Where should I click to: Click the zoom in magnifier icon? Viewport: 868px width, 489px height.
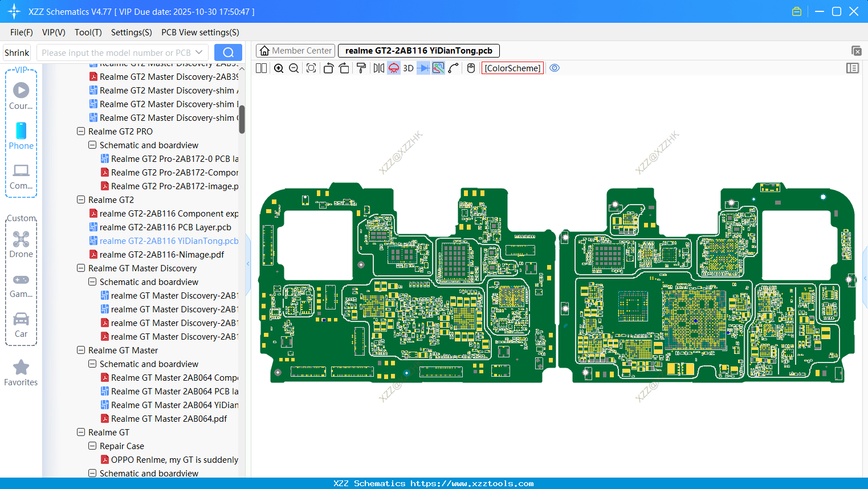click(279, 68)
